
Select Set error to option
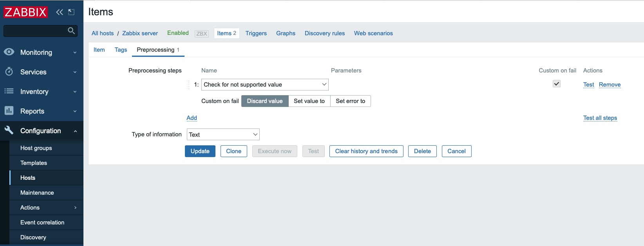tap(351, 101)
